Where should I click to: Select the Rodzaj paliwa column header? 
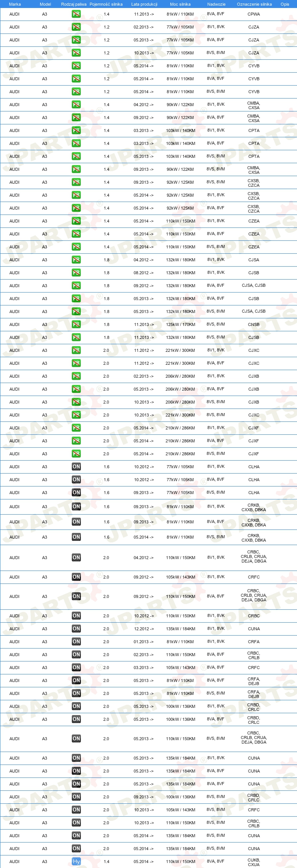point(74,4)
